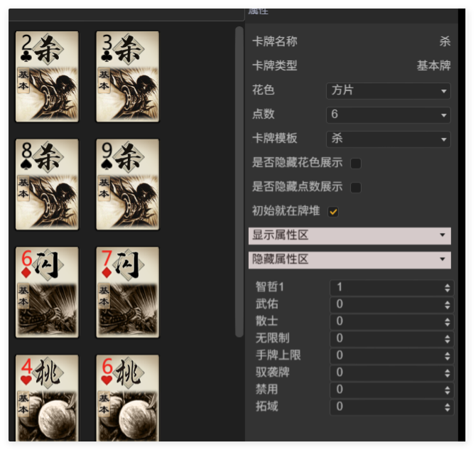Select the 2 of clubs 杀 card
Image resolution: width=476 pixels, height=450 pixels.
pyautogui.click(x=47, y=77)
